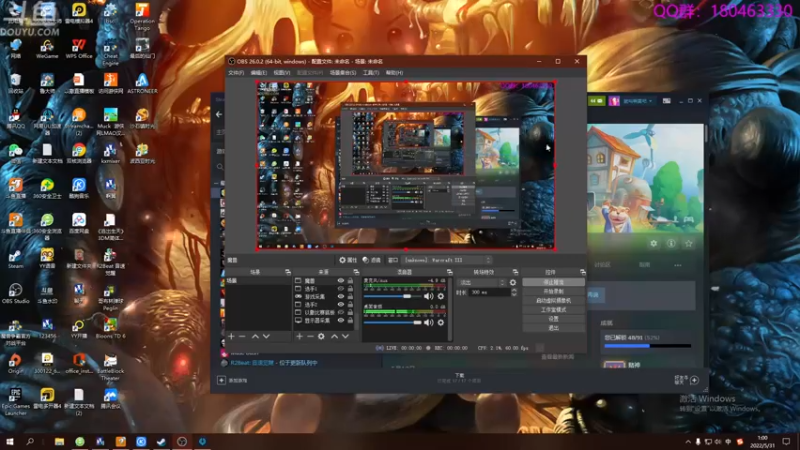The width and height of the screenshot is (800, 450).
Task: Open 场景集合(S) menu in OBS
Action: pyautogui.click(x=343, y=73)
